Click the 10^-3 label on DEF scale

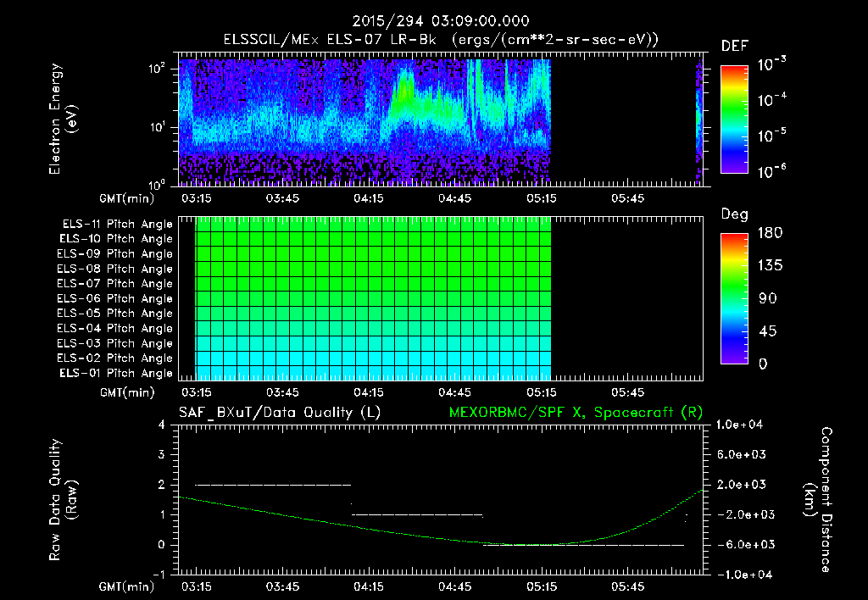pyautogui.click(x=771, y=64)
